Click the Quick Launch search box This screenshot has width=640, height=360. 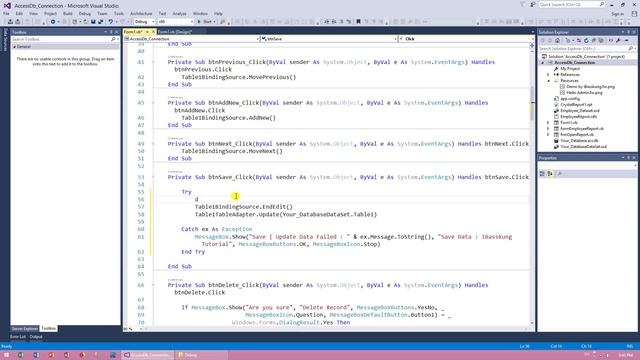click(x=571, y=4)
